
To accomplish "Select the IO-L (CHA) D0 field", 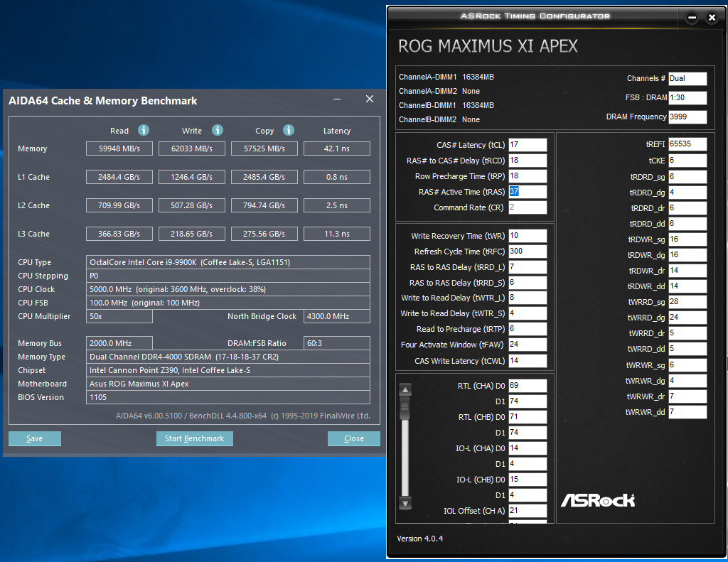I will tap(528, 448).
